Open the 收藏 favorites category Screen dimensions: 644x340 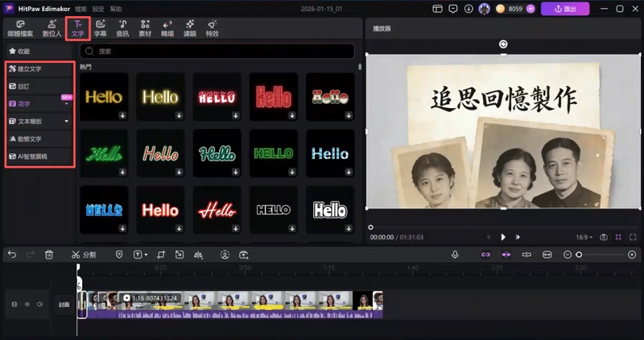coord(39,51)
